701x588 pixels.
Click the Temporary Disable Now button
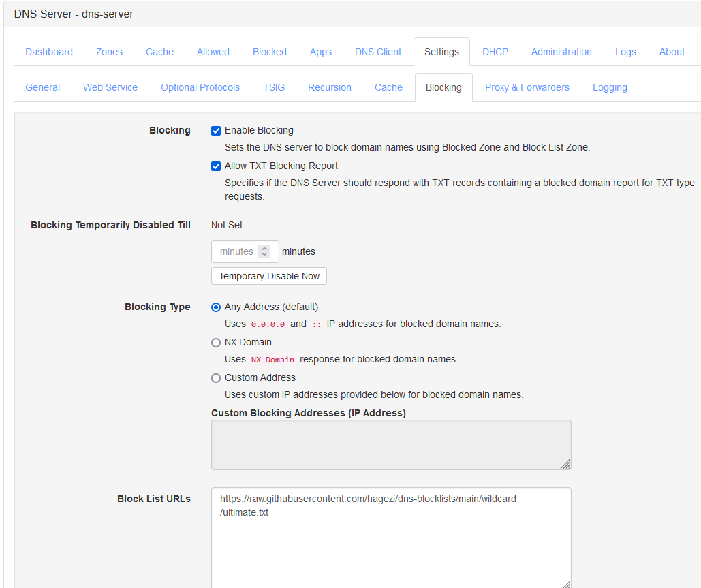coord(268,276)
